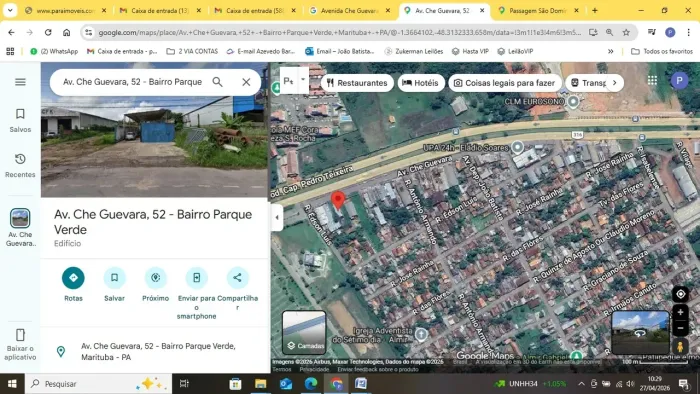The height and width of the screenshot is (394, 700).
Task: Show more bookmarks chevron
Action: tap(610, 51)
